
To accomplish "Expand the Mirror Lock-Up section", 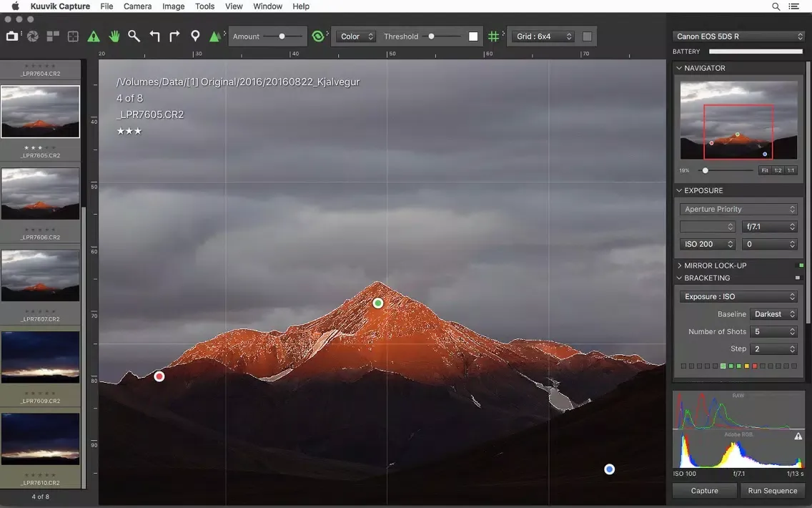I will [680, 265].
